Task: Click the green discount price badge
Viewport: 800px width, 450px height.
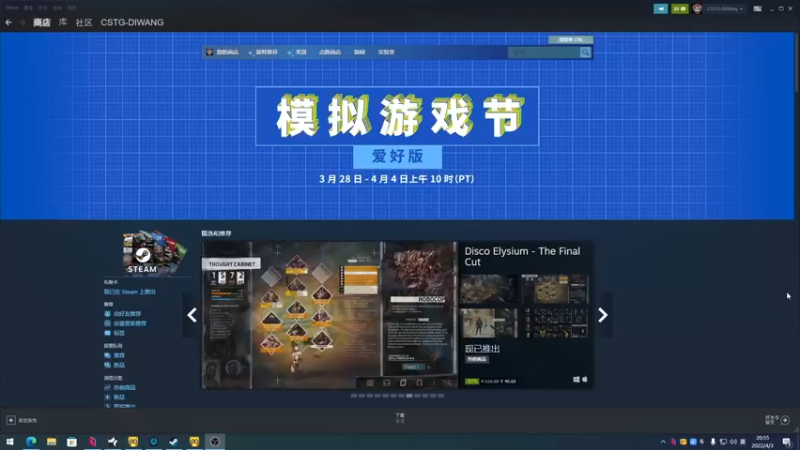Action: pyautogui.click(x=471, y=381)
